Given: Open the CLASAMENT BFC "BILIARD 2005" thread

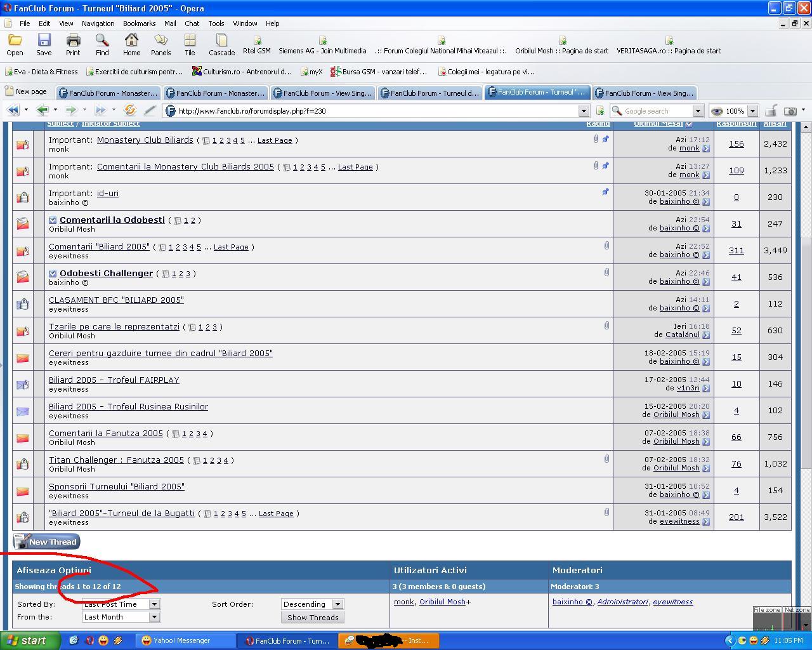Looking at the screenshot, I should click(x=116, y=300).
